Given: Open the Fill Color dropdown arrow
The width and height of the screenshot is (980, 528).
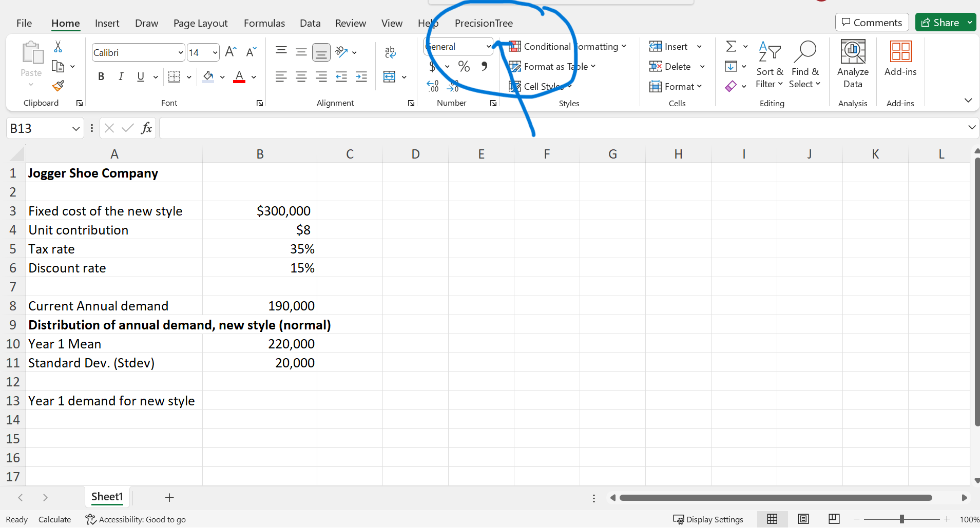Looking at the screenshot, I should point(222,76).
